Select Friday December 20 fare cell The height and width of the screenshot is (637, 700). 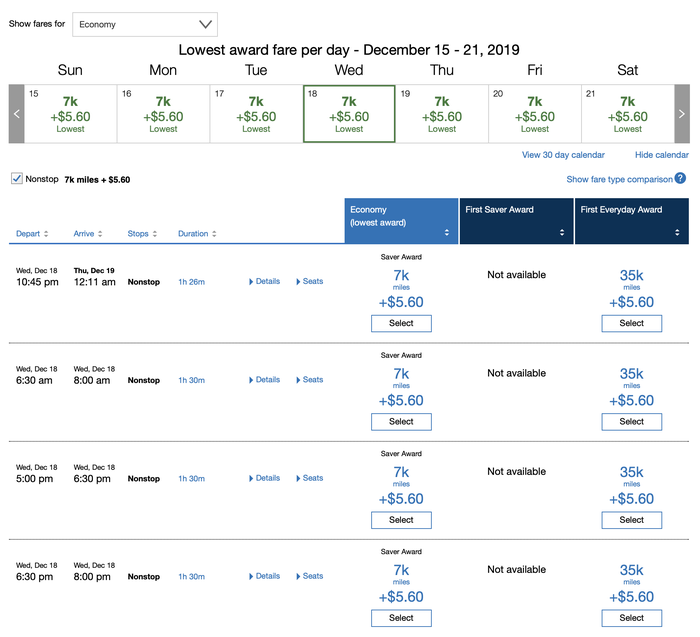tap(535, 114)
